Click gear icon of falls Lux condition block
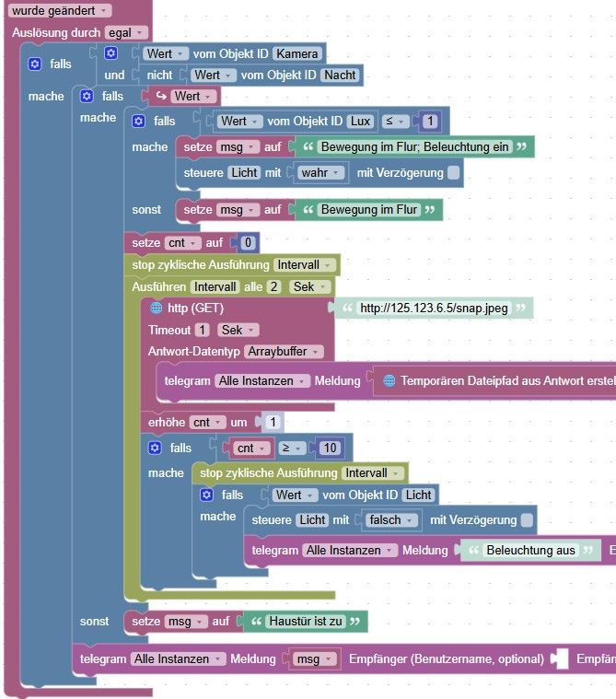Image resolution: width=616 pixels, height=699 pixels. (139, 121)
